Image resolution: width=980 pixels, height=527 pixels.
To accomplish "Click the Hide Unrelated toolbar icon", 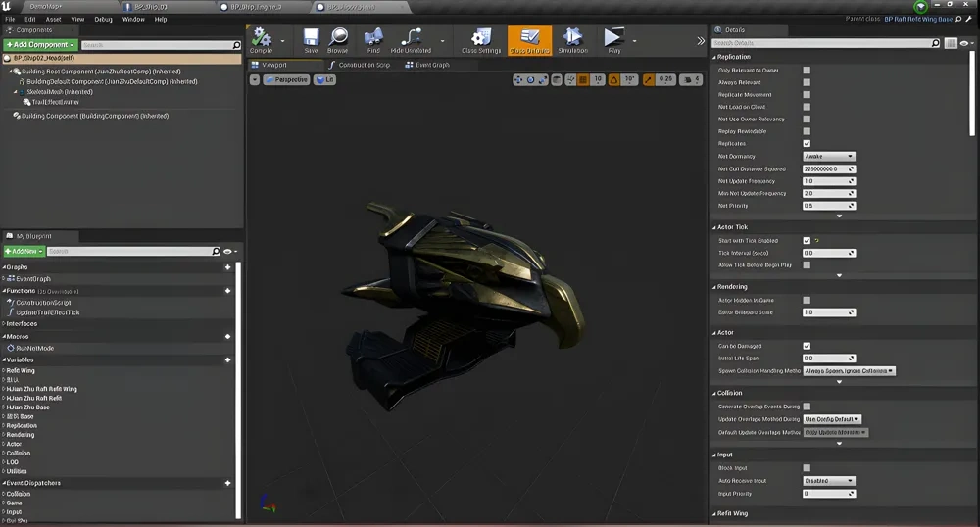I will click(411, 39).
